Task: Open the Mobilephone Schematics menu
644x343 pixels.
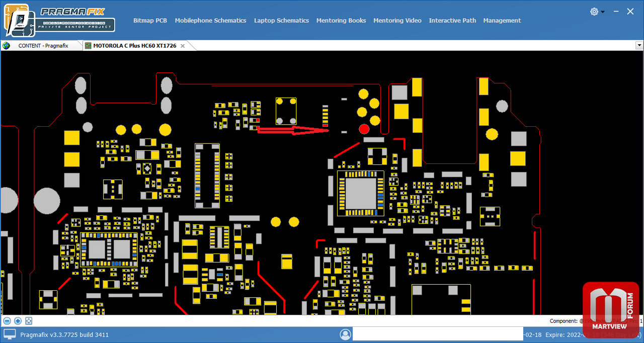Action: pos(210,21)
